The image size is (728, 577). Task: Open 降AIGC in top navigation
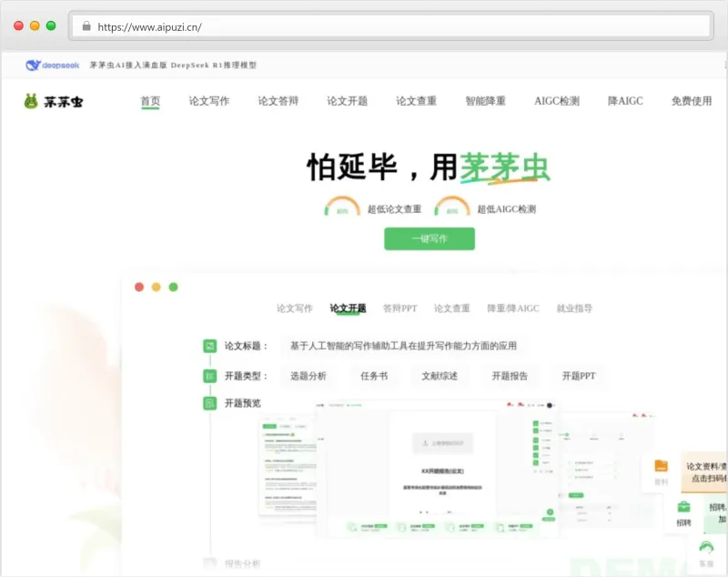625,101
